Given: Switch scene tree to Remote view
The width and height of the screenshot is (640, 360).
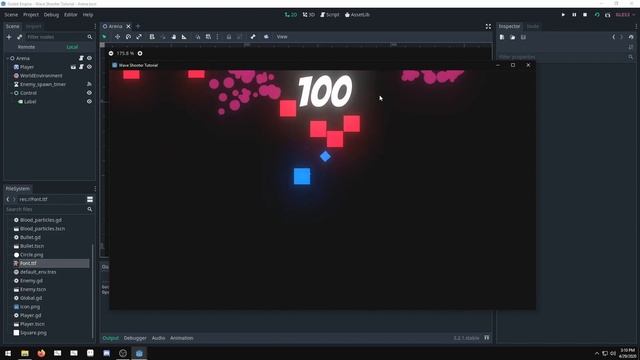Looking at the screenshot, I should 27,47.
